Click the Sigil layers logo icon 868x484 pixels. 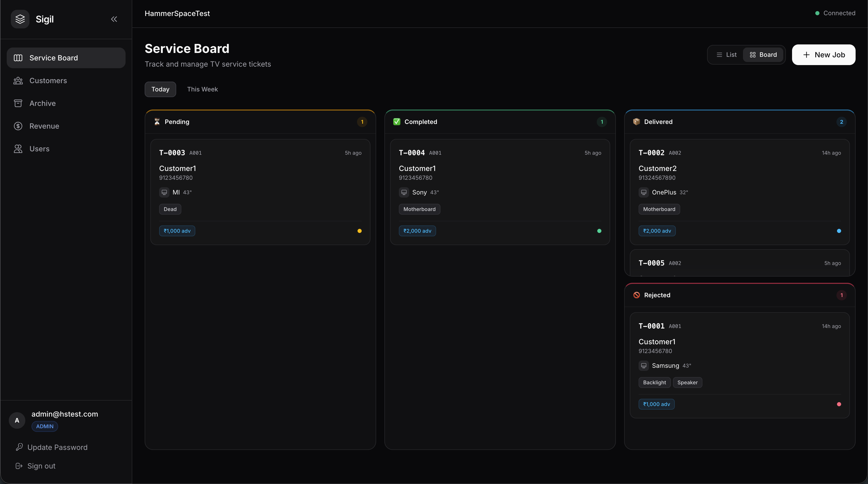pos(20,19)
